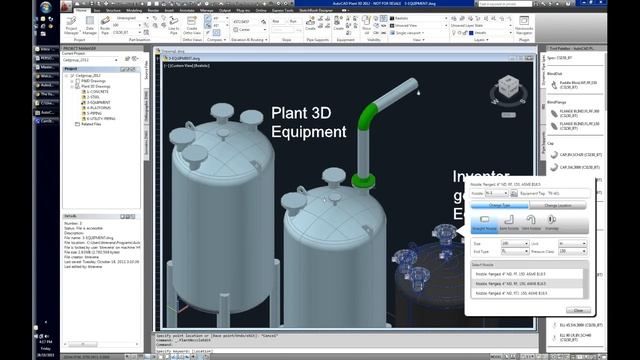Click Create in Pipe Supports panel

coord(310,24)
